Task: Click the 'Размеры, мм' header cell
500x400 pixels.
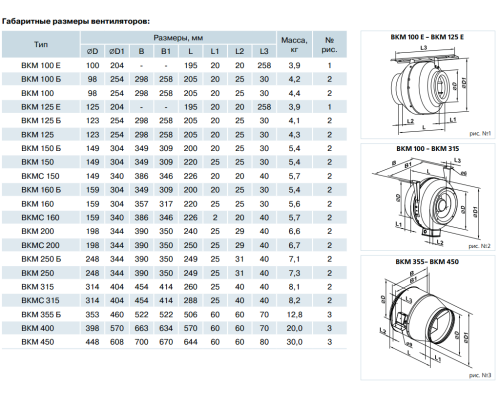Action: coord(178,38)
